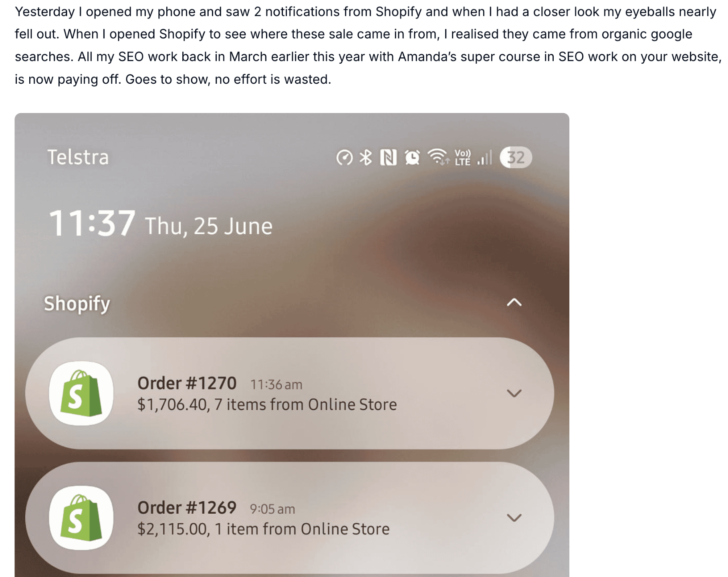Tap the Thu, 25 June date
The image size is (728, 577).
pyautogui.click(x=208, y=226)
